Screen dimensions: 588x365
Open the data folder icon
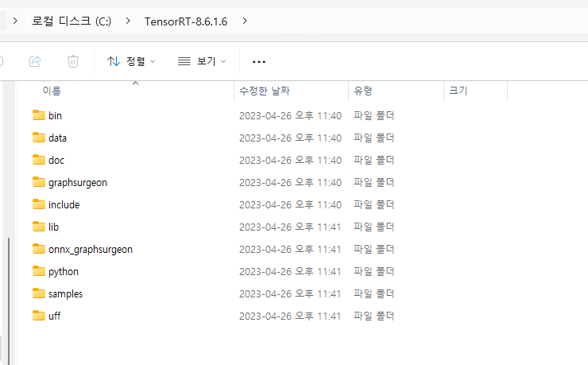click(x=39, y=138)
